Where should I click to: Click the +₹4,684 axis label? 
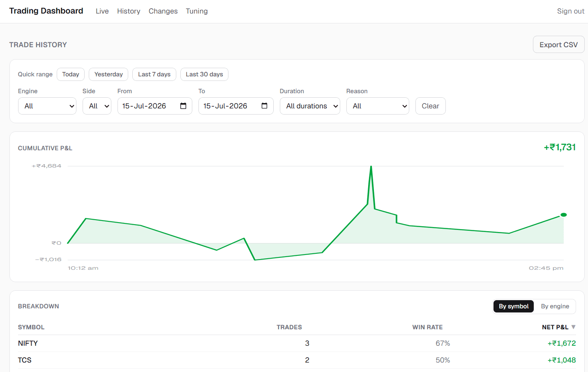46,166
